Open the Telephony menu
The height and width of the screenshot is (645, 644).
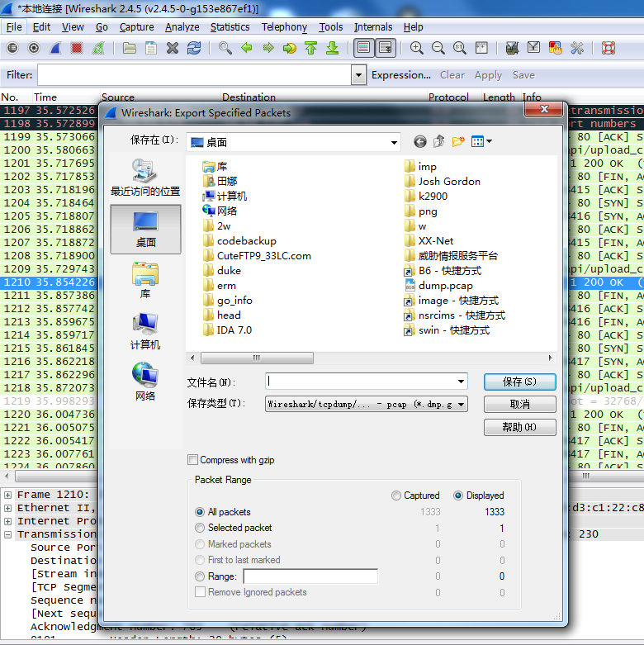point(284,27)
